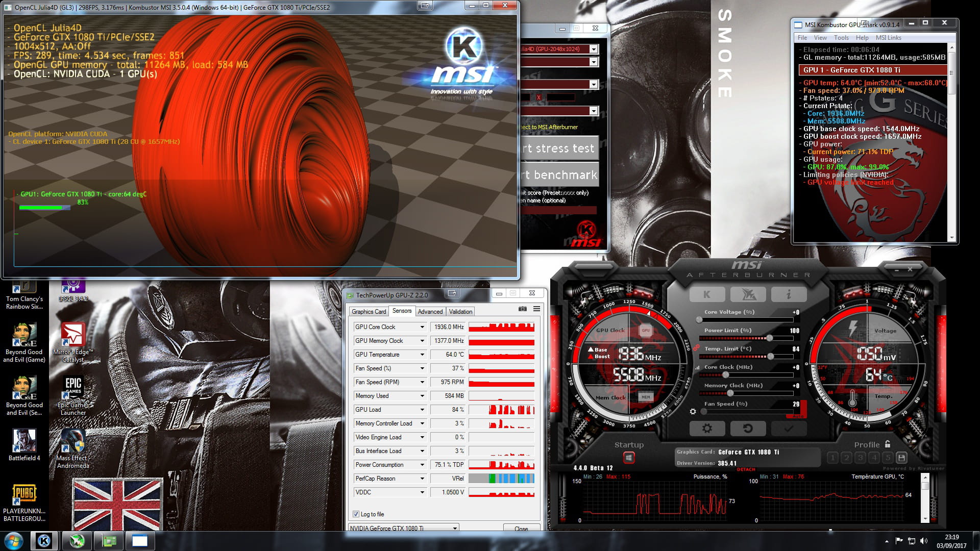Open volume control in system tray

point(924,541)
